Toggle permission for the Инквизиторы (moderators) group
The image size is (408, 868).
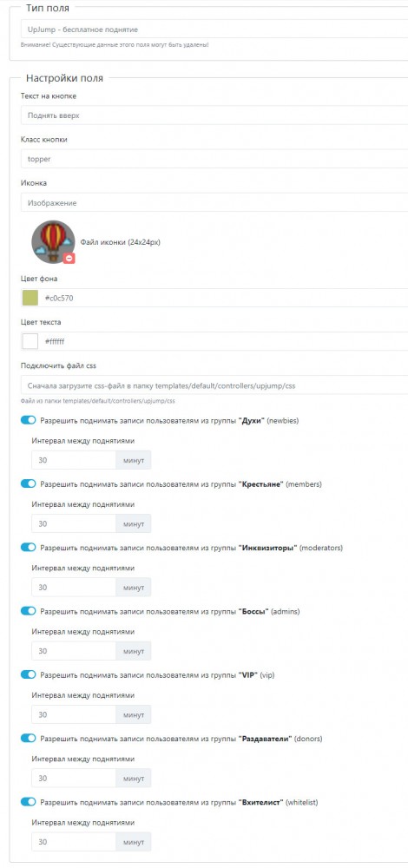point(29,548)
